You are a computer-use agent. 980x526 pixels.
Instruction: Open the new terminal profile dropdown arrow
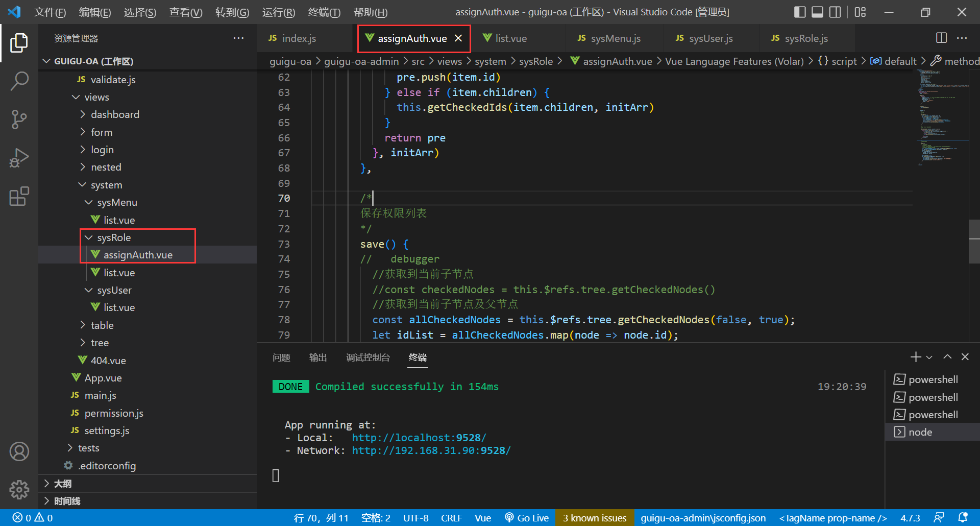929,357
